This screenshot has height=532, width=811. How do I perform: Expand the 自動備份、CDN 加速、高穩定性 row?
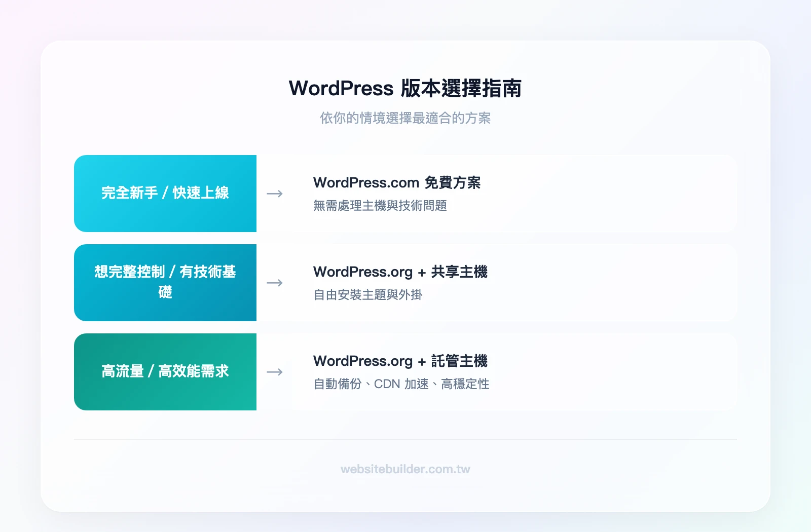pos(401,384)
